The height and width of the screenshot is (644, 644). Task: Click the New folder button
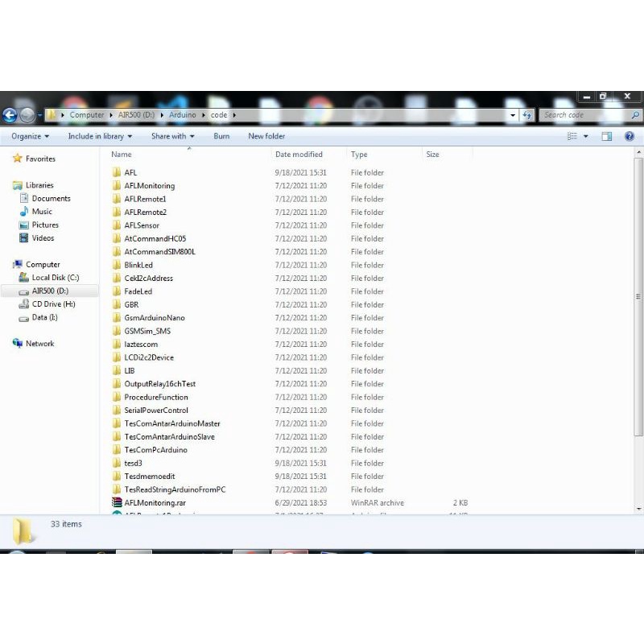tap(266, 136)
